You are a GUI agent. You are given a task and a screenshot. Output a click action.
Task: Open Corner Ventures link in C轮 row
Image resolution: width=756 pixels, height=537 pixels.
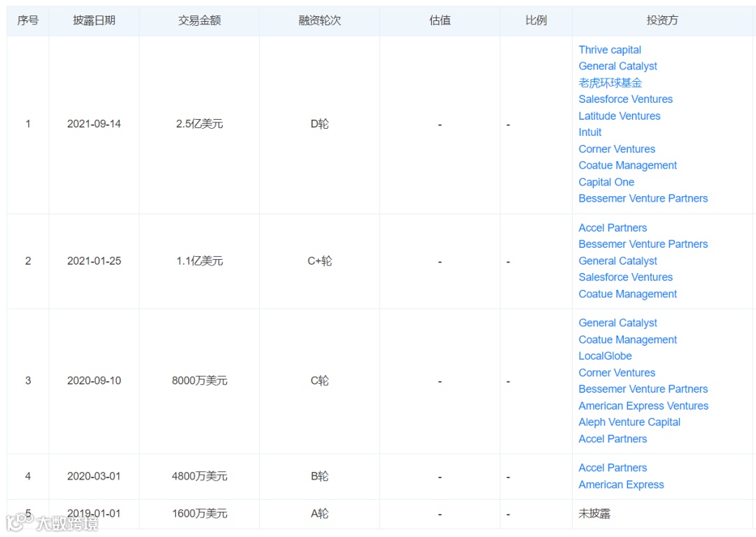click(x=617, y=372)
